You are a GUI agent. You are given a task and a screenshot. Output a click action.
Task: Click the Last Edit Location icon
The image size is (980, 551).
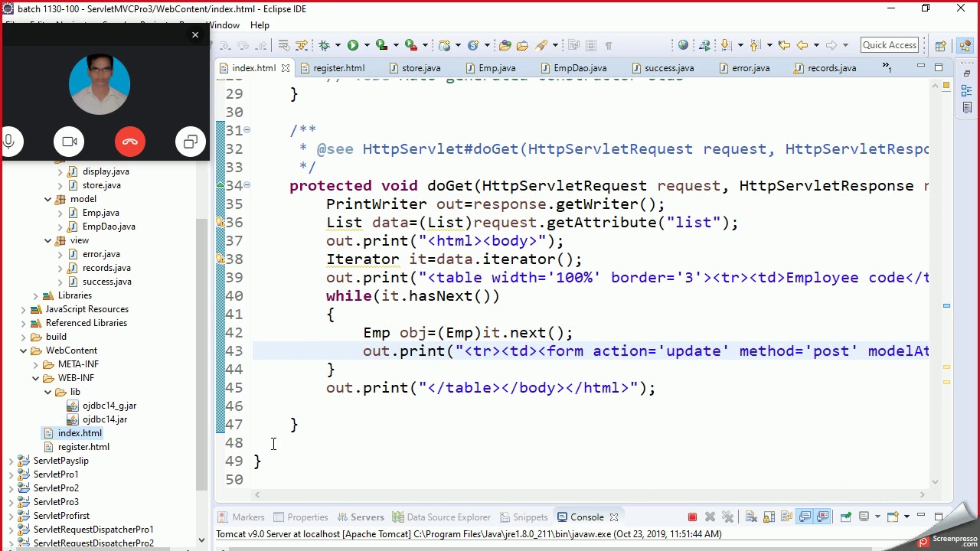coord(784,45)
